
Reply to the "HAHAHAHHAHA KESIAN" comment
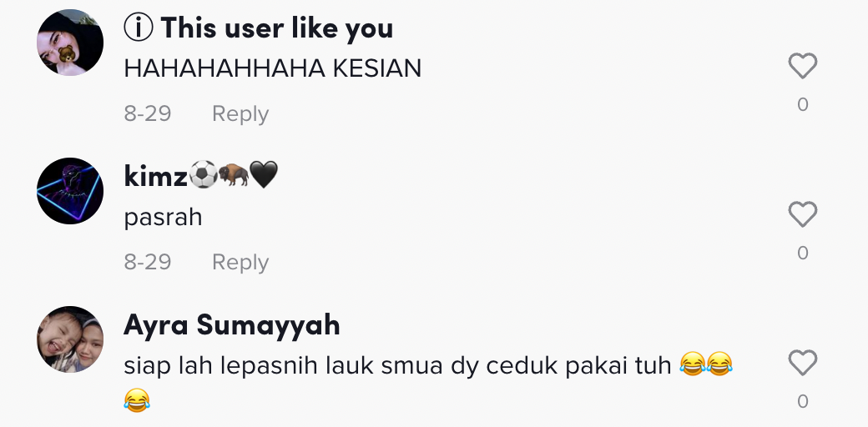(x=240, y=114)
